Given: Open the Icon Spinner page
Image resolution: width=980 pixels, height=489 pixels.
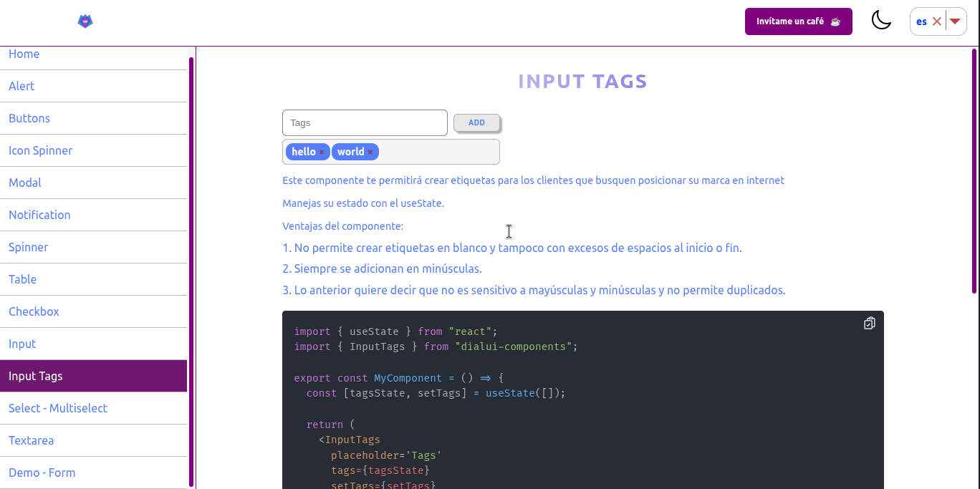Looking at the screenshot, I should point(40,150).
